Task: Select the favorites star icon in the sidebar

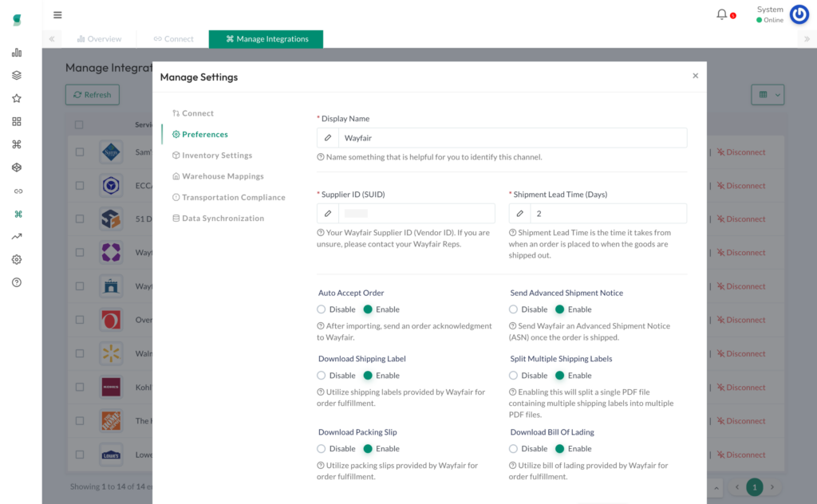Action: pos(17,98)
